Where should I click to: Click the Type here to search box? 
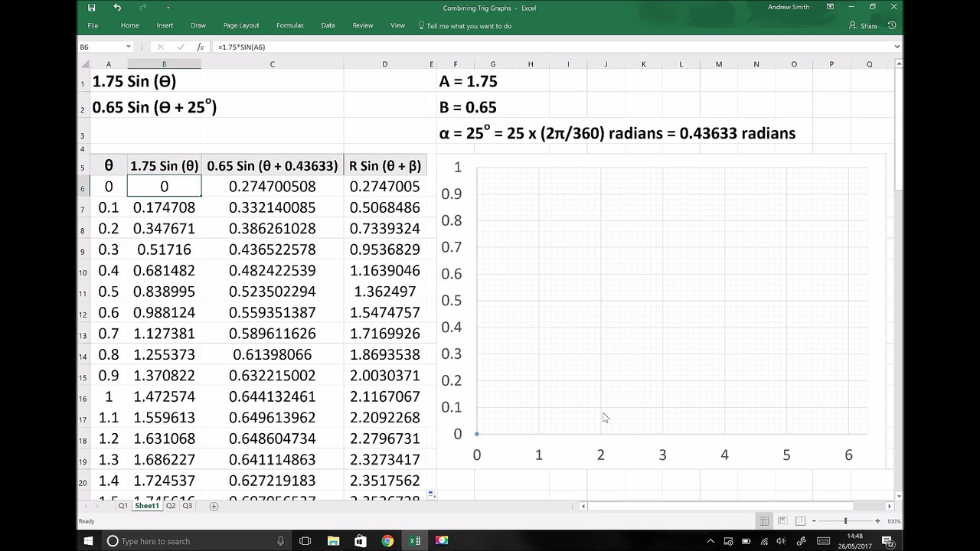(x=195, y=541)
